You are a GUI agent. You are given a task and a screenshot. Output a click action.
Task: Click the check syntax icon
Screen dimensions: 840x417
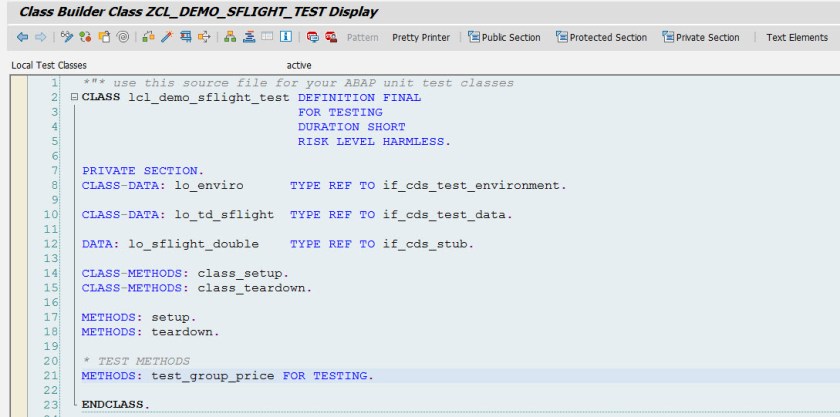point(148,37)
